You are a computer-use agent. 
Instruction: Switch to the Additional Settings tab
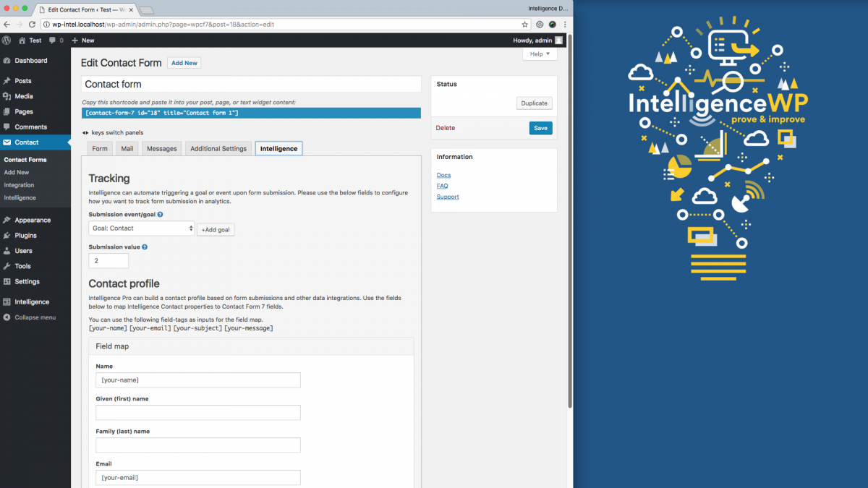point(218,149)
